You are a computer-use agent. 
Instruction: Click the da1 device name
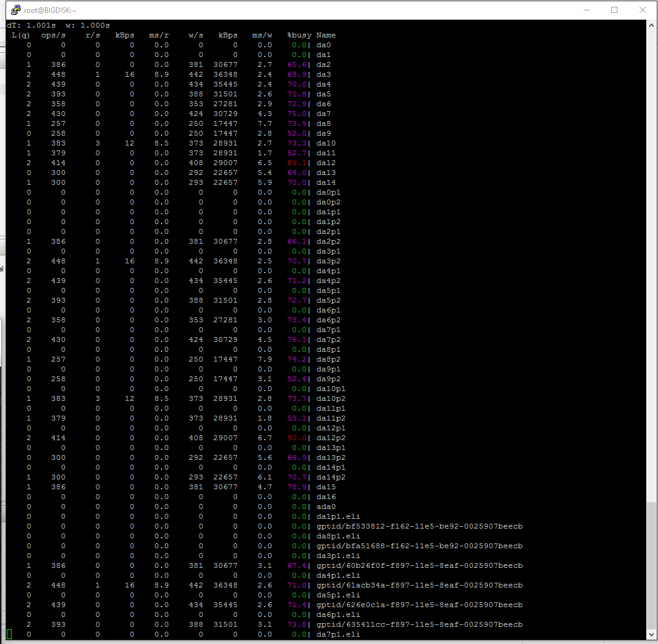pos(324,55)
